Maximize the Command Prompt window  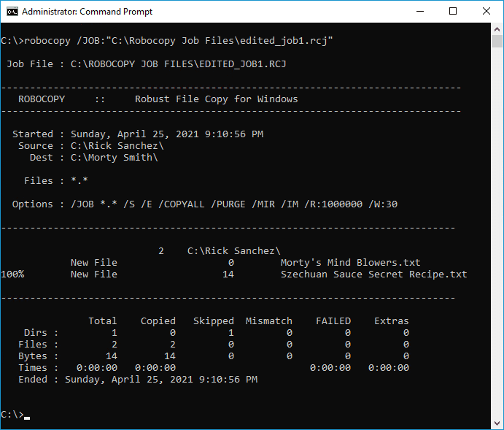coord(453,12)
